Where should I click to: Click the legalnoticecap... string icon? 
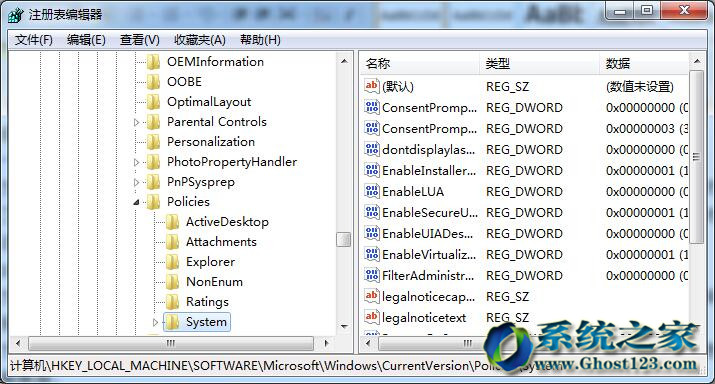[x=372, y=296]
